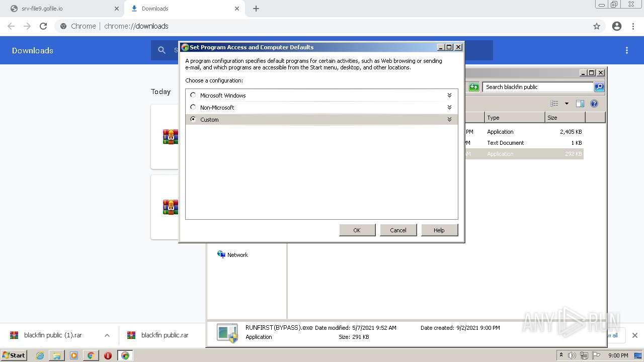Open Chrome from the taskbar

click(91, 355)
